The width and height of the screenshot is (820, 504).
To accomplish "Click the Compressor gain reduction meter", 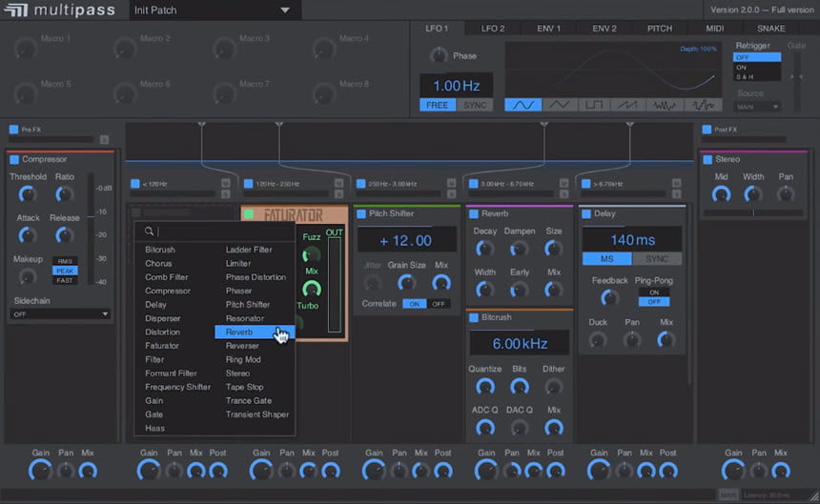I will point(91,229).
